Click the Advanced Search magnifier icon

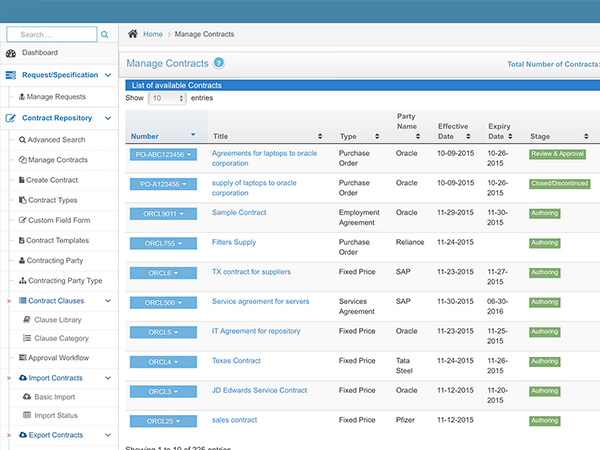(x=22, y=140)
